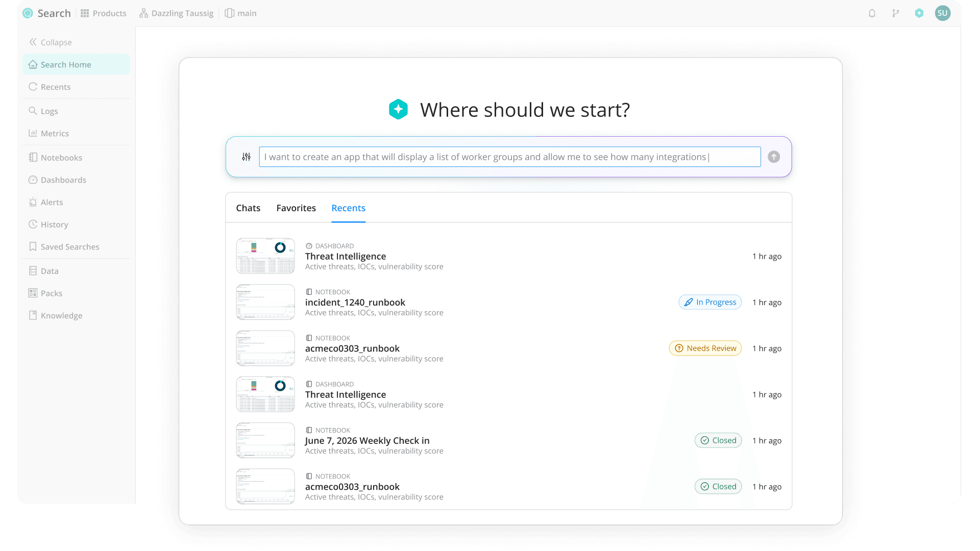Click the dashboard type icon of first row
The image size is (980, 551).
[x=309, y=246]
